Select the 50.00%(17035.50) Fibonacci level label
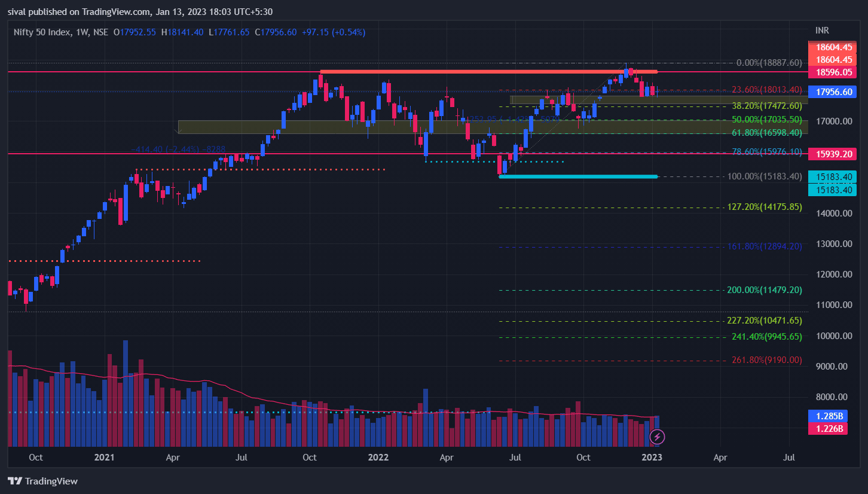 pyautogui.click(x=767, y=120)
